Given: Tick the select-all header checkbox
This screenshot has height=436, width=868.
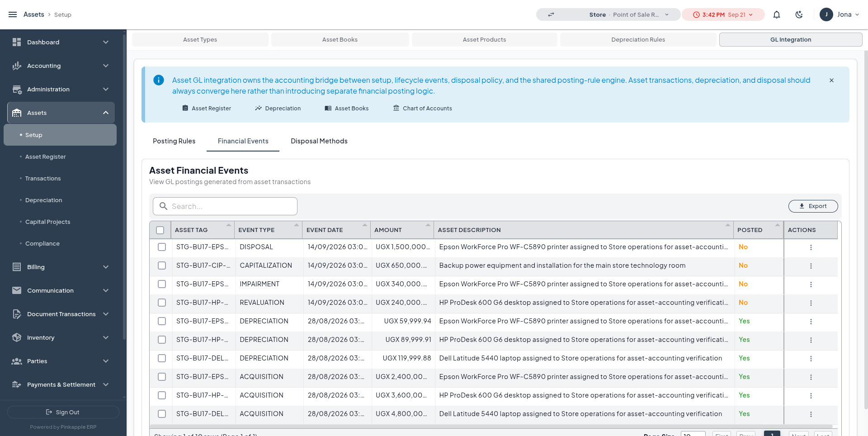Looking at the screenshot, I should pyautogui.click(x=160, y=230).
